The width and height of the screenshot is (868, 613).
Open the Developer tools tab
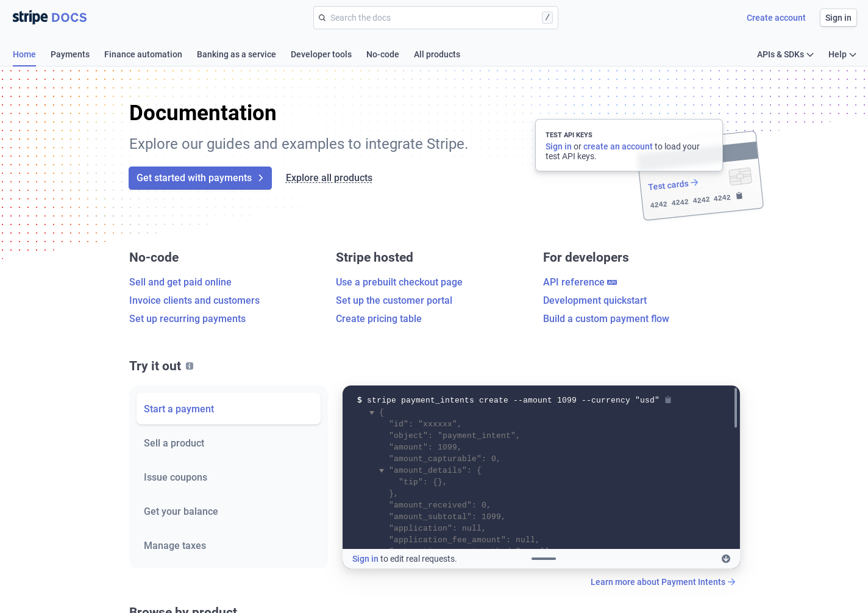(321, 54)
